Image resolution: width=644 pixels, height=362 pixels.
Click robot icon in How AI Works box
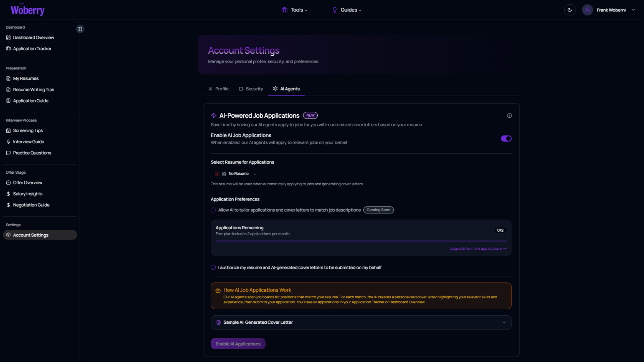[218, 290]
